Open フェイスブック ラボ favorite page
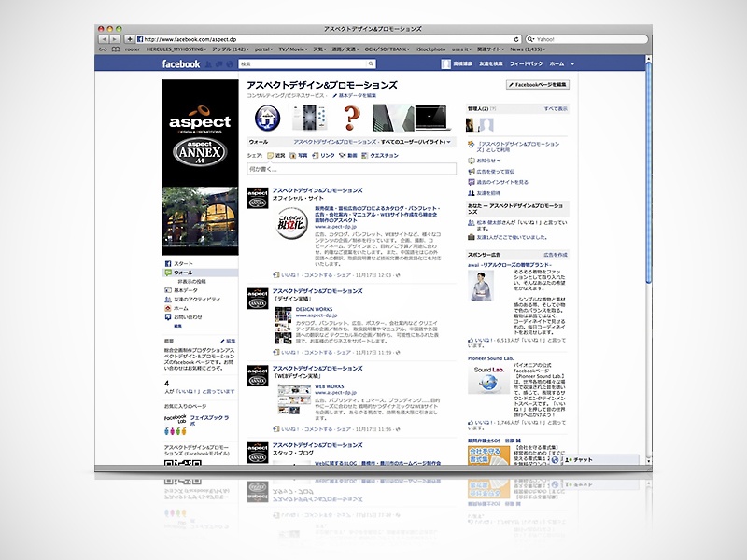The image size is (747, 560). [209, 421]
